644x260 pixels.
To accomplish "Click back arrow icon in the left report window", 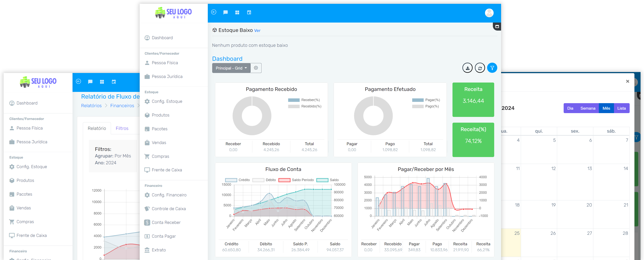I will tap(78, 81).
